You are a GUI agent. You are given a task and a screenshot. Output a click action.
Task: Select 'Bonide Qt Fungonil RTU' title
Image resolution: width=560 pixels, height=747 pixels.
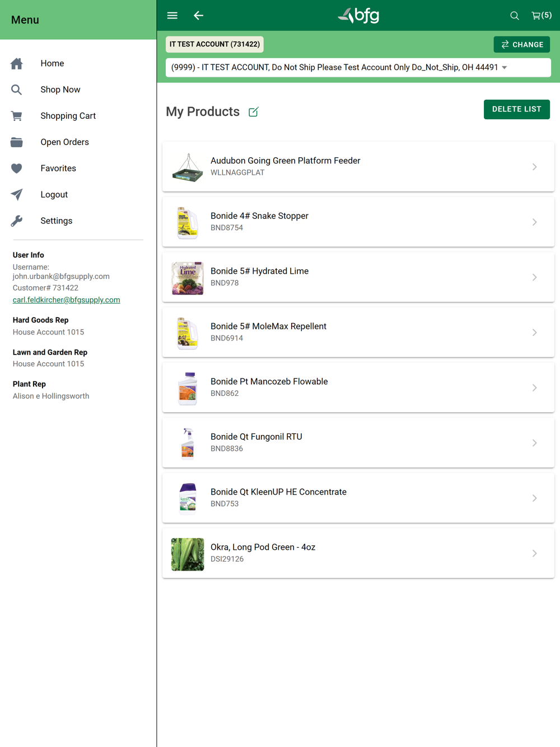(x=256, y=437)
